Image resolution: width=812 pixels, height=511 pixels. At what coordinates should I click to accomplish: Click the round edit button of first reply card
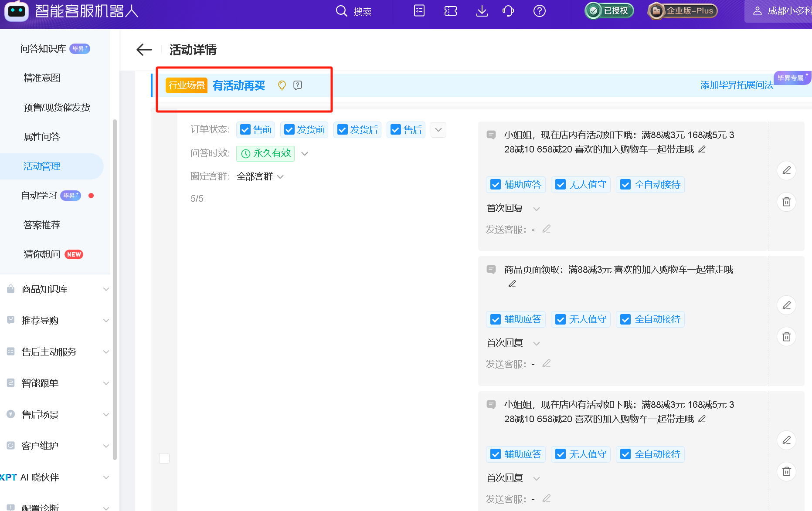pos(787,170)
